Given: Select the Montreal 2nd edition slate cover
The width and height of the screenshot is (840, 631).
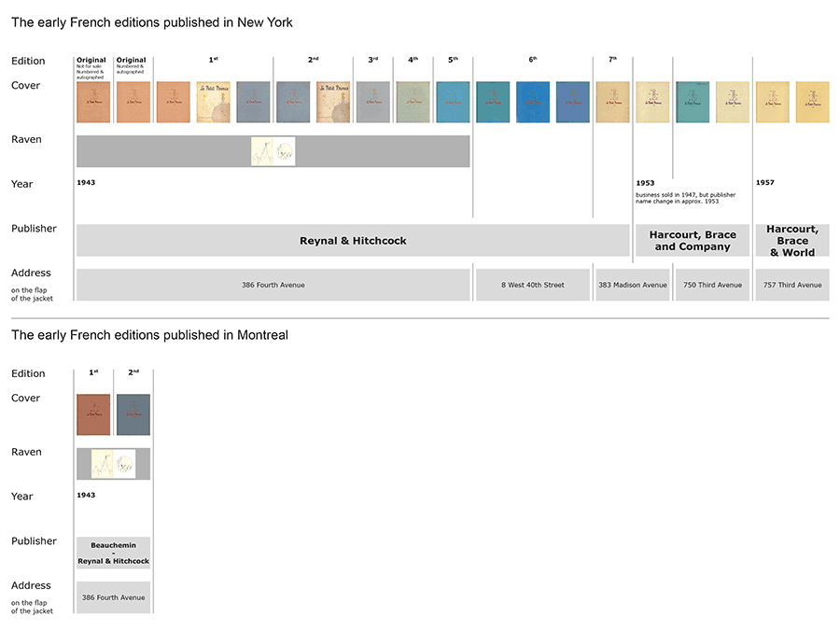Looking at the screenshot, I should (133, 414).
